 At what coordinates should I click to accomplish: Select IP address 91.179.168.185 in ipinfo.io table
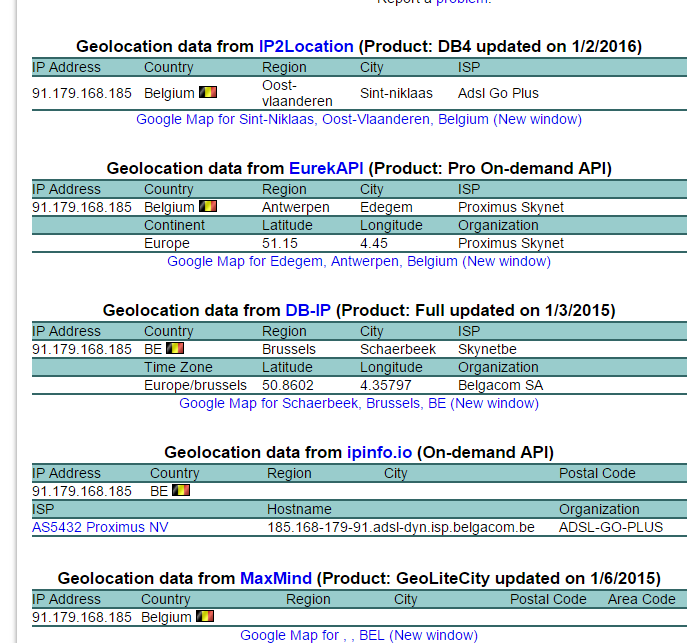pos(82,491)
